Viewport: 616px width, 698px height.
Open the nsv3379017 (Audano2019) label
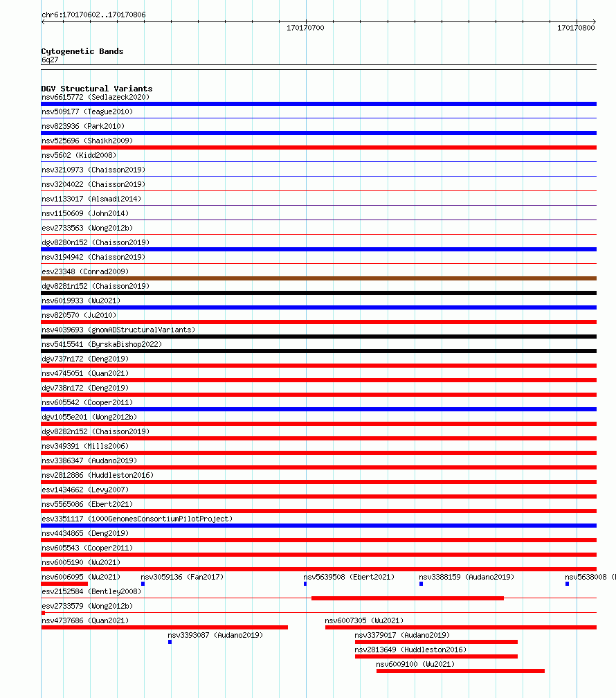(x=402, y=635)
